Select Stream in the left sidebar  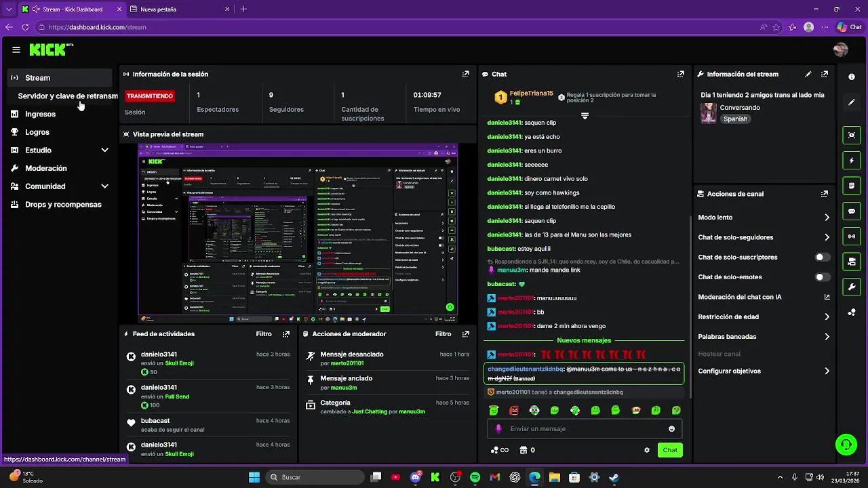point(60,78)
